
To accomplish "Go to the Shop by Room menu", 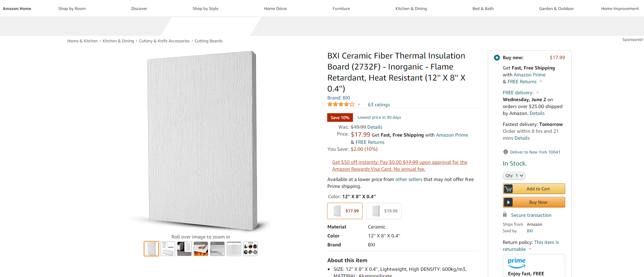I will 72,9.
